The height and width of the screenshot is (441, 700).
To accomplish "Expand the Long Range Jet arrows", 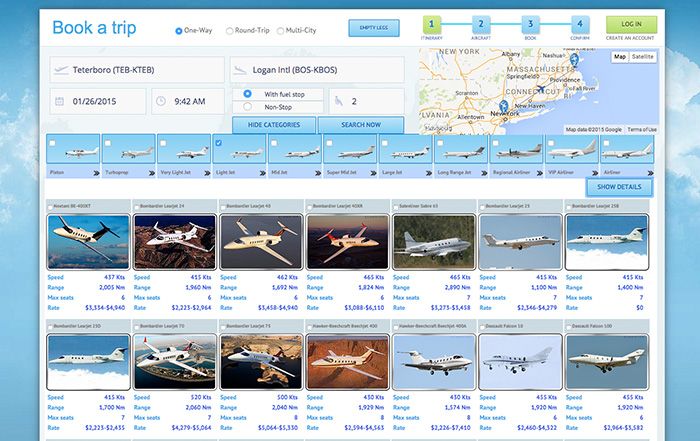I will click(484, 173).
